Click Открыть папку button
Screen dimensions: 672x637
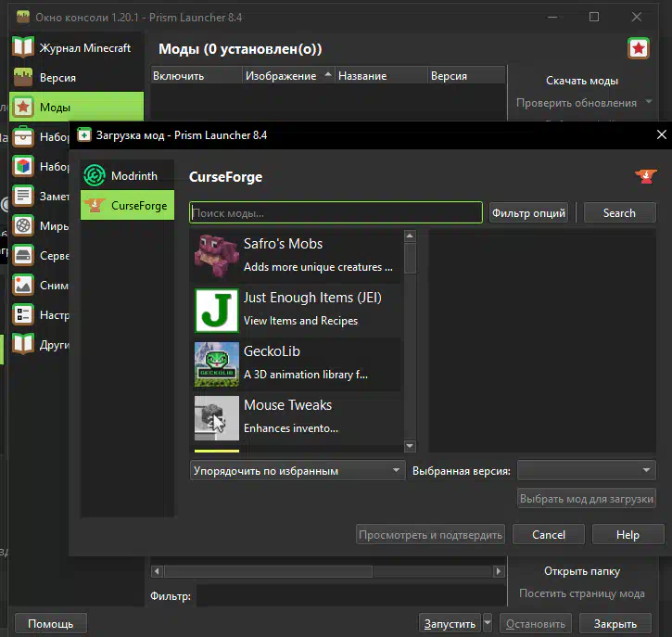581,571
